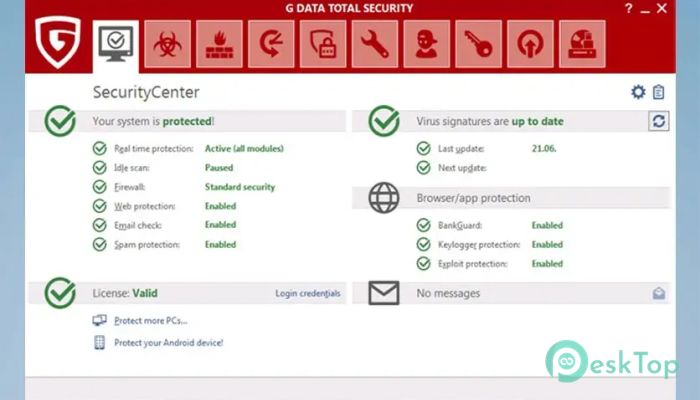Click the Protect more PCs monitor icon
This screenshot has height=400, width=700.
tap(100, 320)
